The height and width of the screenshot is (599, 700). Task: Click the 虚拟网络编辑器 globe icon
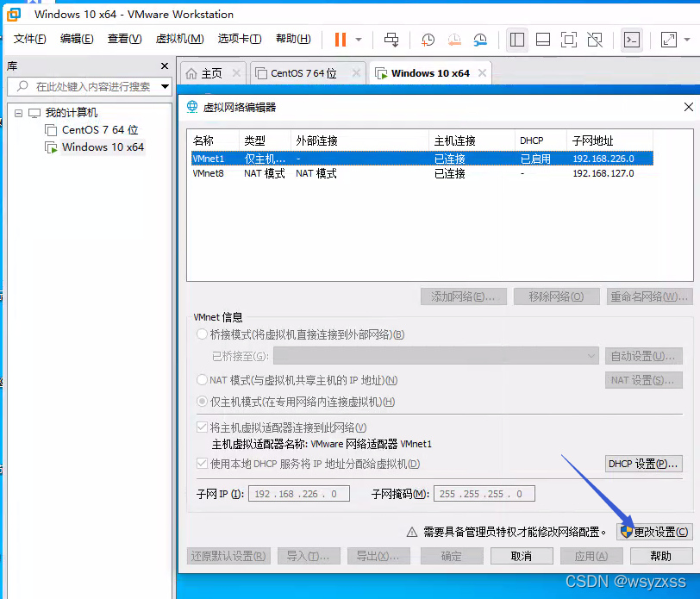(192, 107)
